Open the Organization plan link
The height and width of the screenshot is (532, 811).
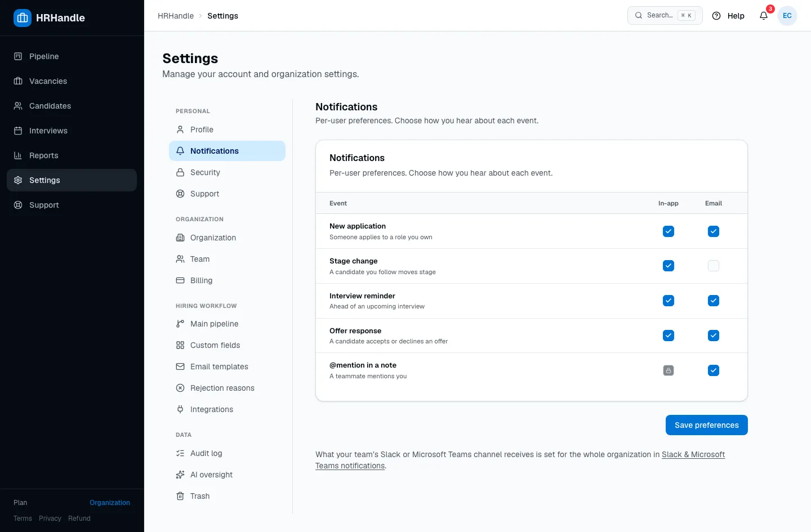110,503
